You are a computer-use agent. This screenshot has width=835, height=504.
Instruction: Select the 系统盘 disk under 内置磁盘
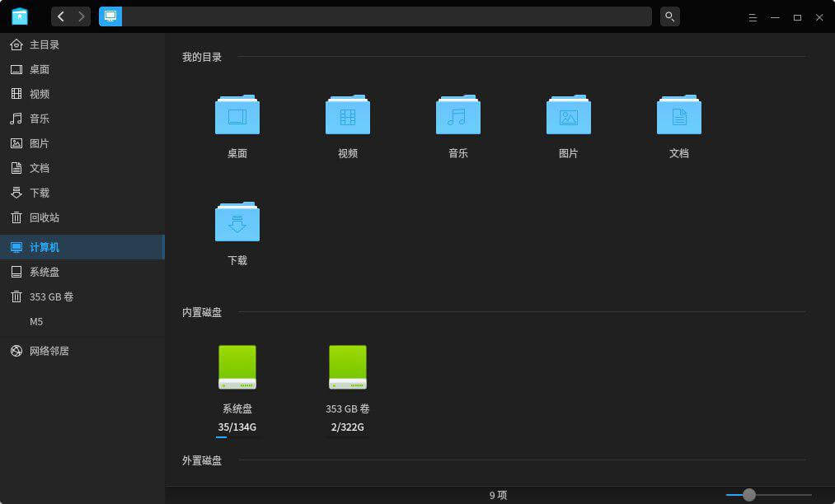pyautogui.click(x=237, y=390)
